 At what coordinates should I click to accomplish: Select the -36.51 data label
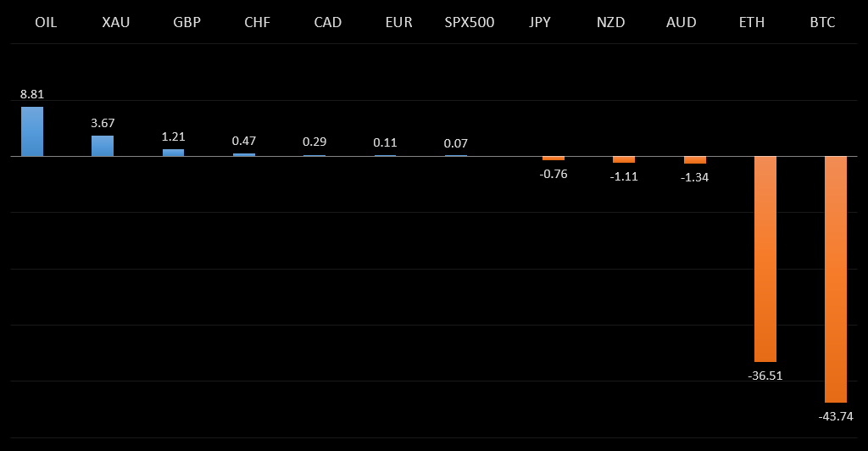765,375
